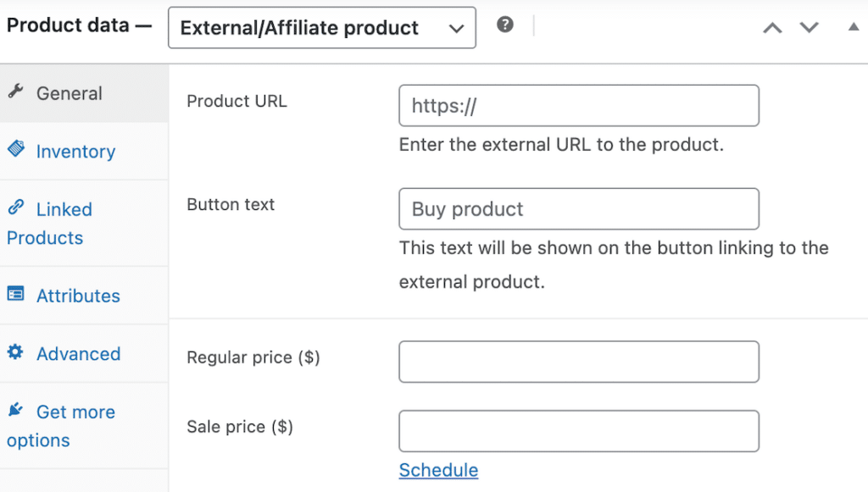This screenshot has height=492, width=868.
Task: Open the Linked Products tab
Action: tap(64, 223)
